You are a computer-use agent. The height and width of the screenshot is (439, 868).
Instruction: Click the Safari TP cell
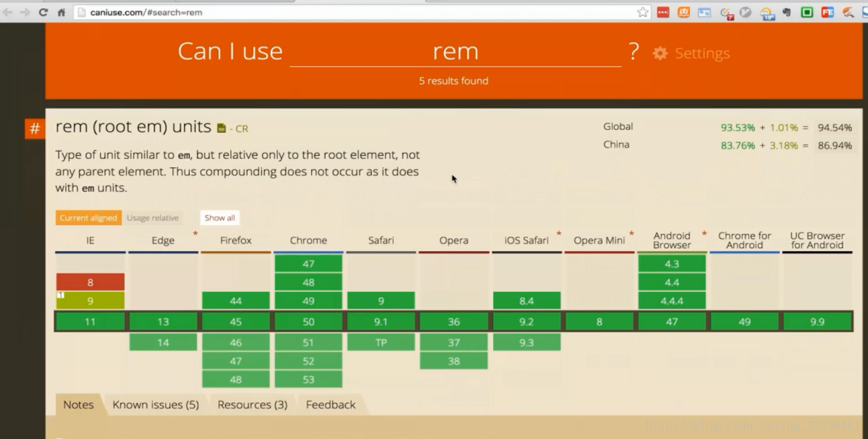coord(381,342)
